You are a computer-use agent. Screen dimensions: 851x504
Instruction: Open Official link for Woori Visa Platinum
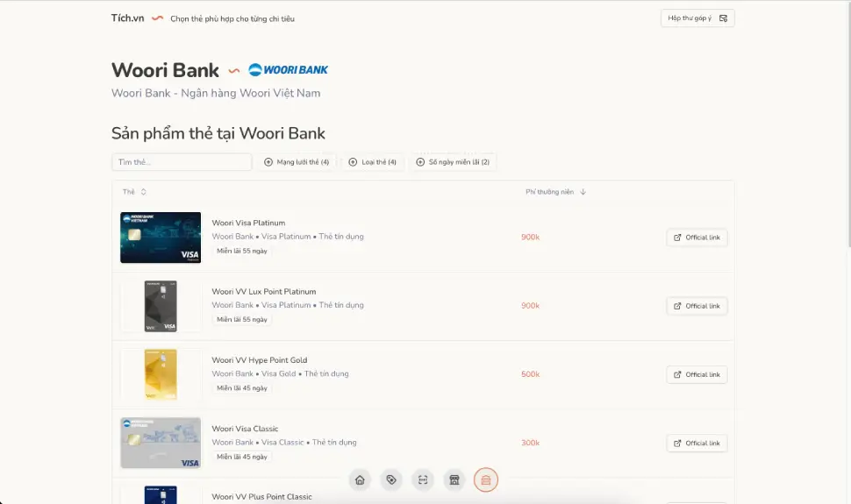(697, 238)
